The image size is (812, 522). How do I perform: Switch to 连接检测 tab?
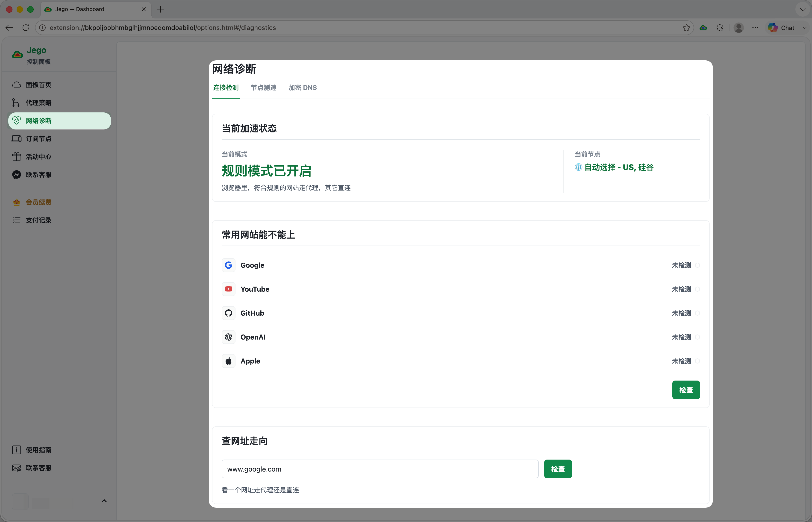click(226, 88)
